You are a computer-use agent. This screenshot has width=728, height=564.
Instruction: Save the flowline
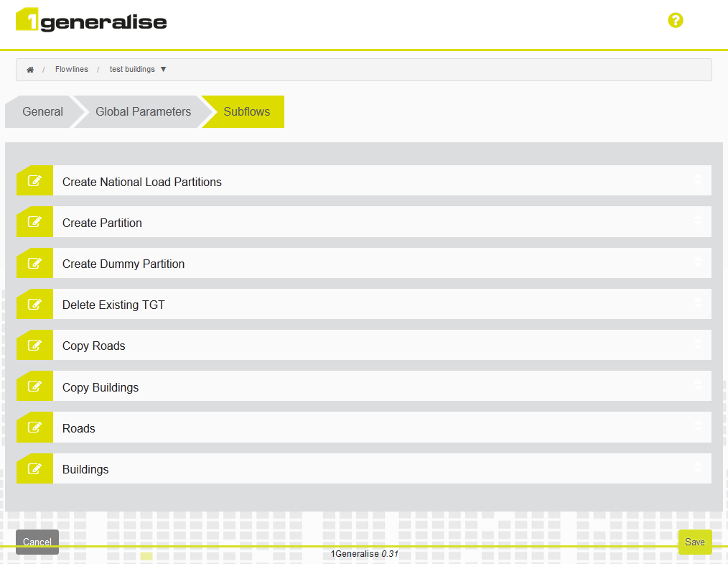click(x=694, y=542)
